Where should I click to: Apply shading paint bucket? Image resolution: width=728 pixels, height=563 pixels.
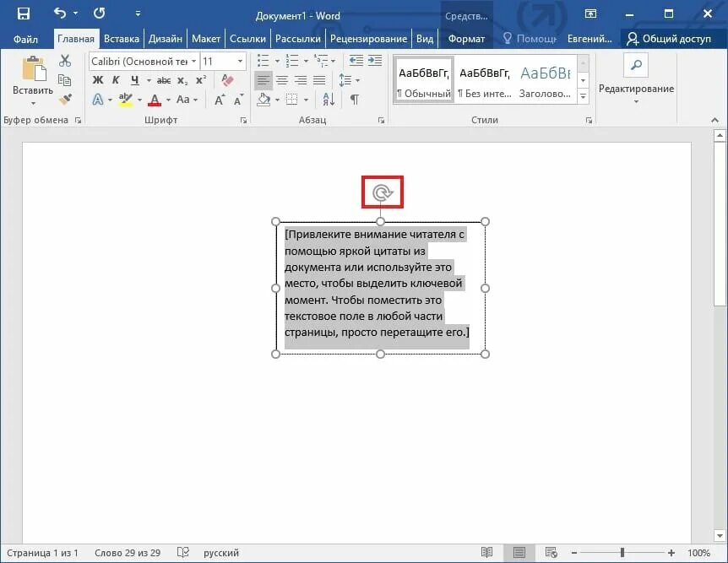[x=263, y=100]
